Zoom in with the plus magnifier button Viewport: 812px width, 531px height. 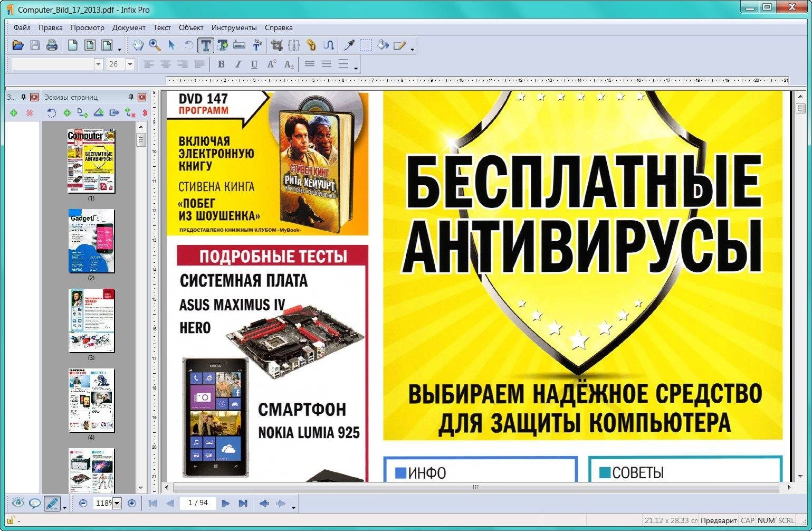click(x=132, y=504)
